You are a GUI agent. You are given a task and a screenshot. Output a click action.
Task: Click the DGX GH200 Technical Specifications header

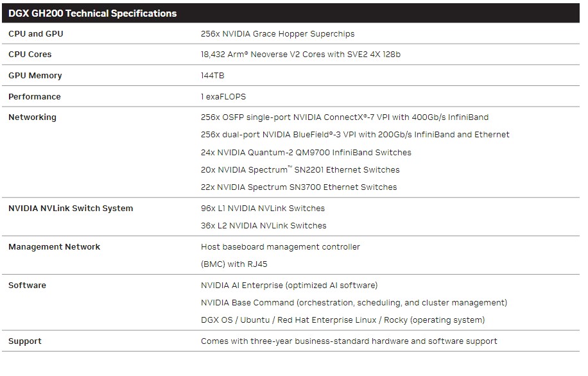(x=92, y=13)
